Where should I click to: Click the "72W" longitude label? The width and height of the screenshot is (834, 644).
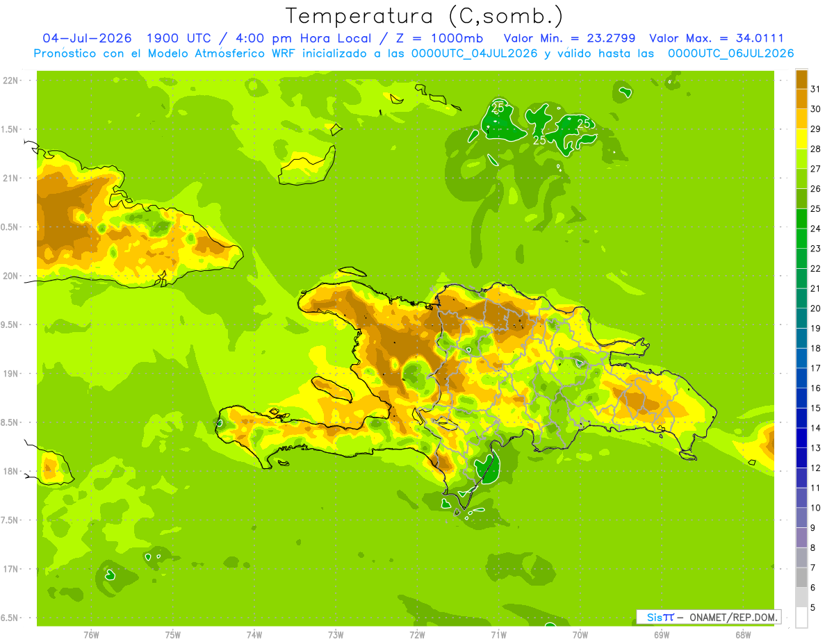(x=417, y=634)
